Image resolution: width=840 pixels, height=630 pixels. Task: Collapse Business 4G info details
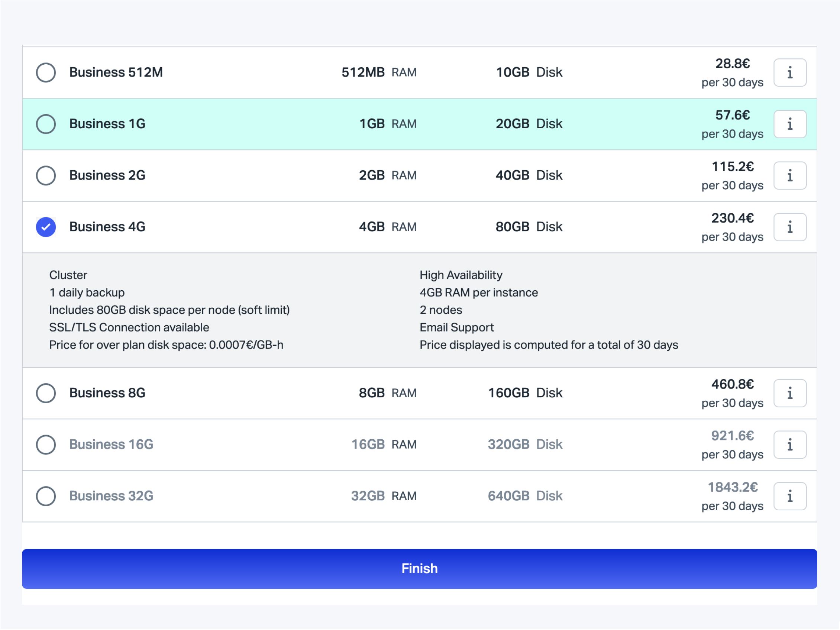(x=789, y=227)
